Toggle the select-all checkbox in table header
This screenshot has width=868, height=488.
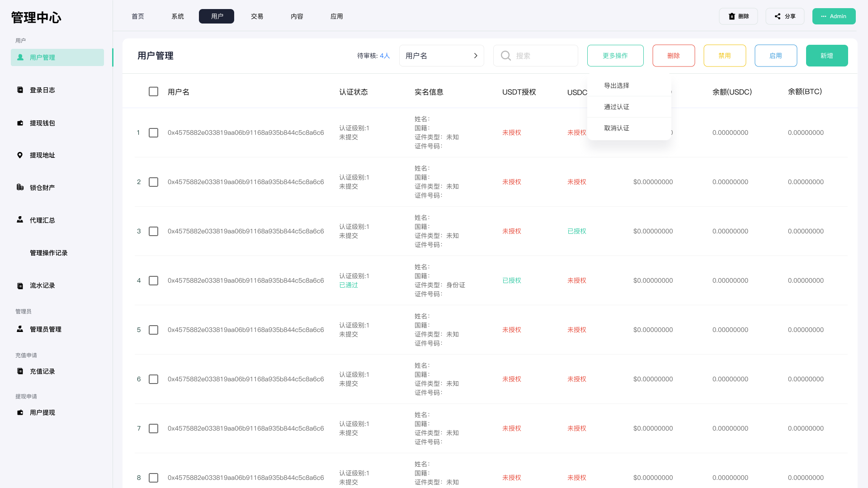(x=154, y=92)
